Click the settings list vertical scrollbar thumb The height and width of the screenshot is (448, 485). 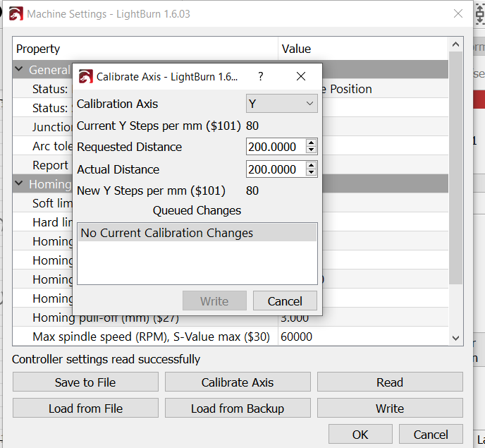click(455, 167)
